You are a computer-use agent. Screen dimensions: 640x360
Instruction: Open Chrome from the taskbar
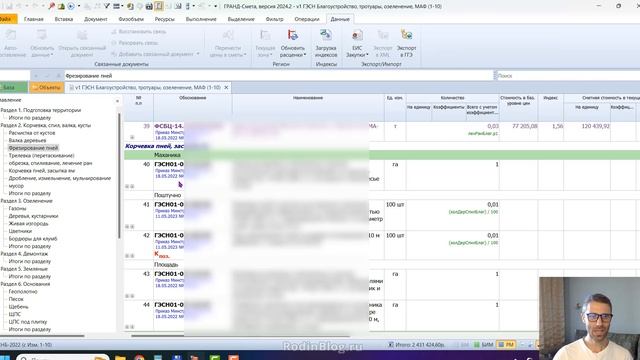click(140, 358)
